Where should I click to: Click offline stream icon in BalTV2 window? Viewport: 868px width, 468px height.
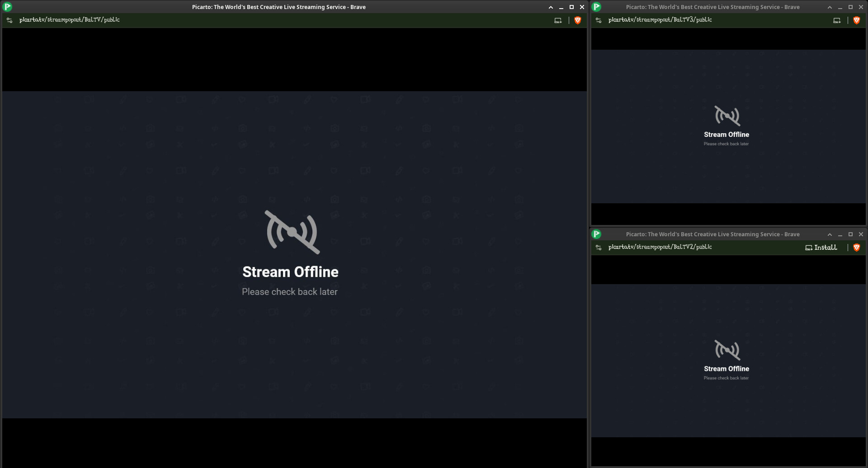(727, 350)
